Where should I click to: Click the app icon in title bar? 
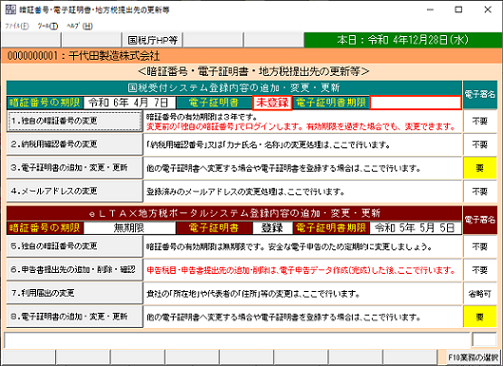point(10,10)
